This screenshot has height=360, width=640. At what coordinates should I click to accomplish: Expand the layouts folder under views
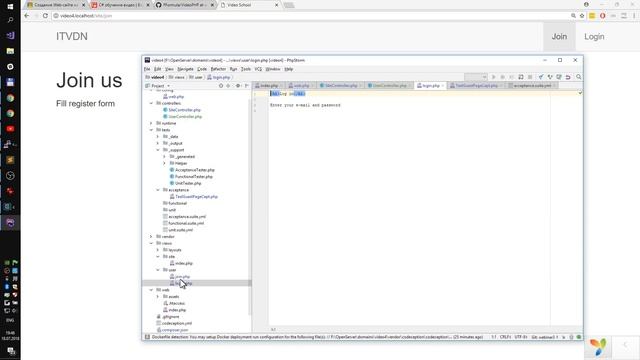(158, 250)
